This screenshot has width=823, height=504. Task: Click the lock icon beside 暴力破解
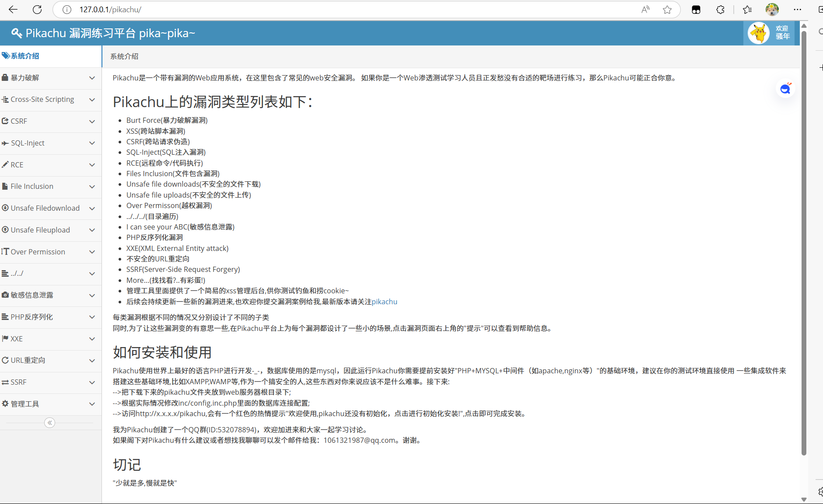tap(5, 78)
